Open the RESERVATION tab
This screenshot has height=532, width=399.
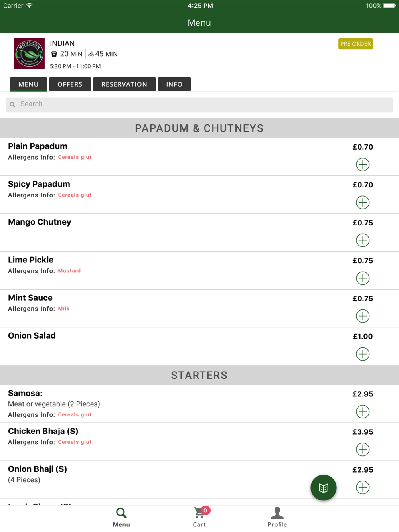pos(124,84)
